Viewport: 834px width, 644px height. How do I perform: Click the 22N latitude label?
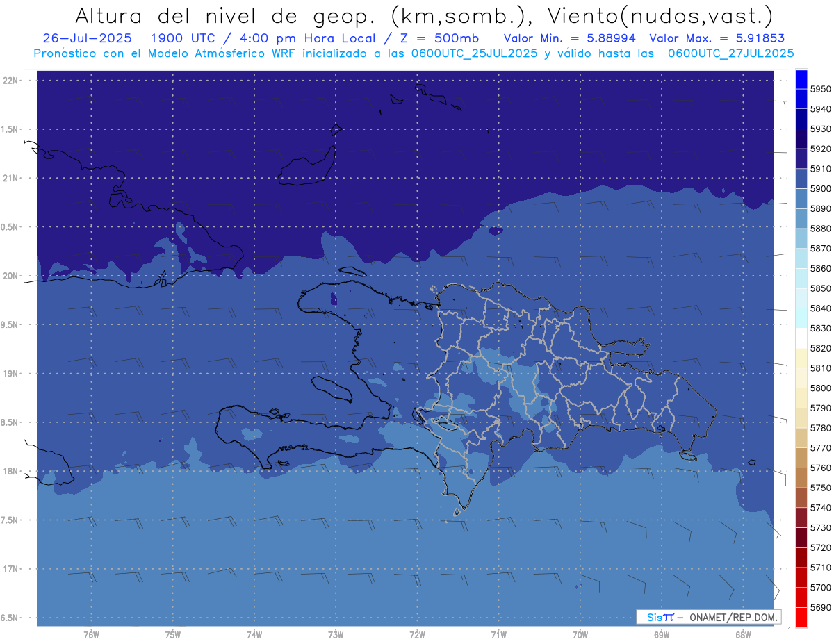coord(10,80)
